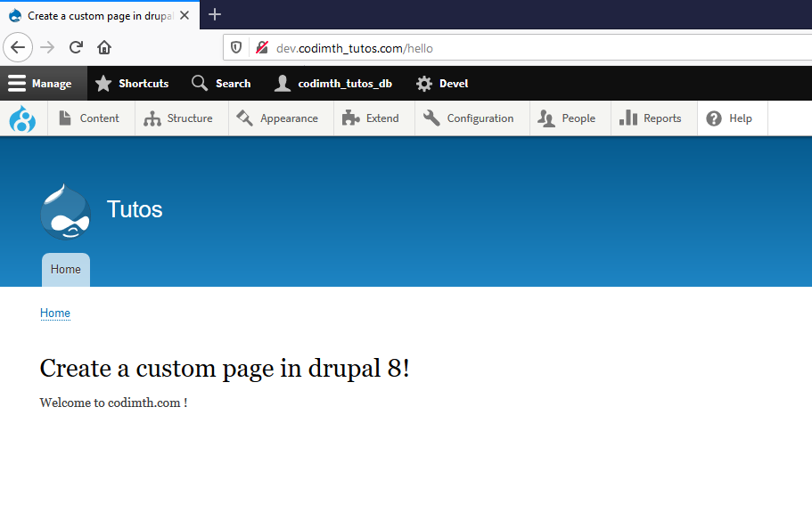This screenshot has height=529, width=812.
Task: Open the Content admin section
Action: pyautogui.click(x=90, y=118)
